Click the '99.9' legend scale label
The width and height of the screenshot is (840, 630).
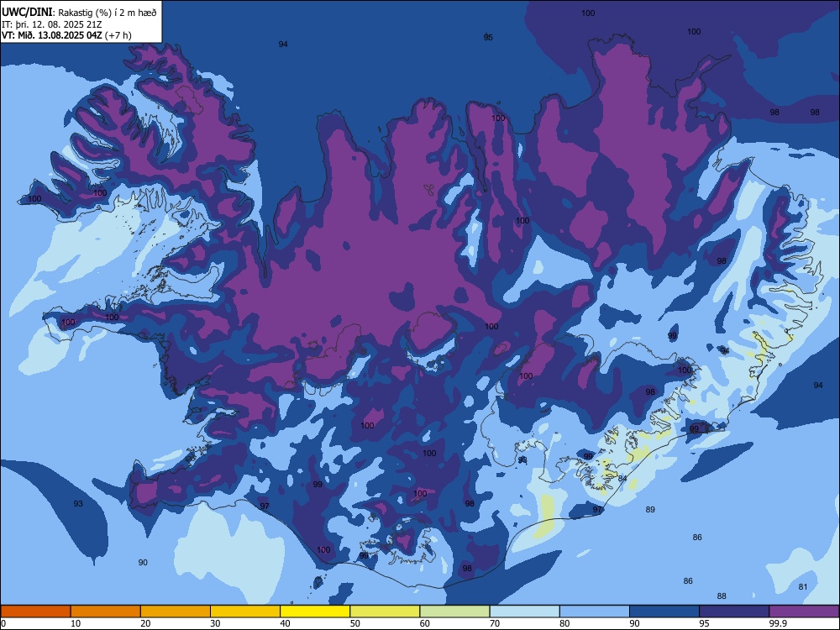[x=778, y=623]
